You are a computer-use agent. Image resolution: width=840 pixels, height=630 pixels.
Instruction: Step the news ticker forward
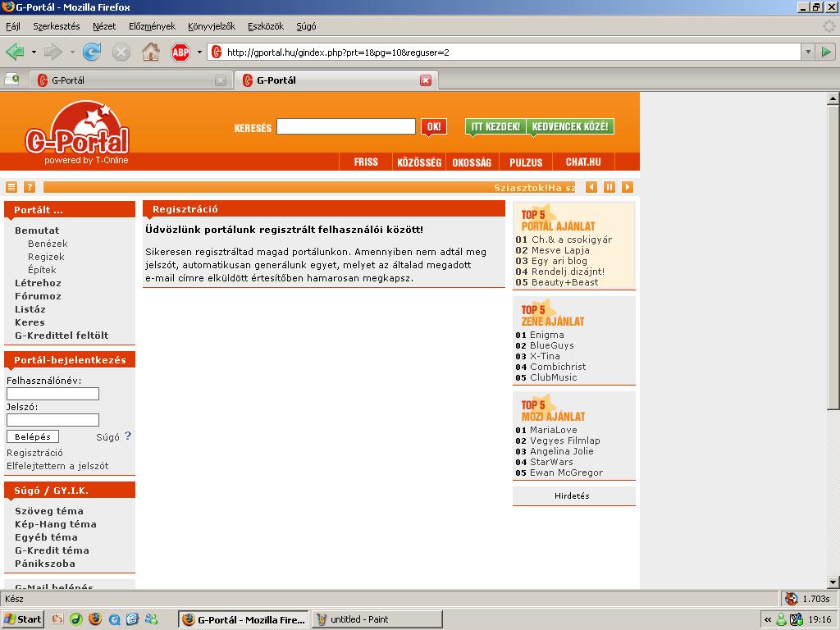(628, 187)
